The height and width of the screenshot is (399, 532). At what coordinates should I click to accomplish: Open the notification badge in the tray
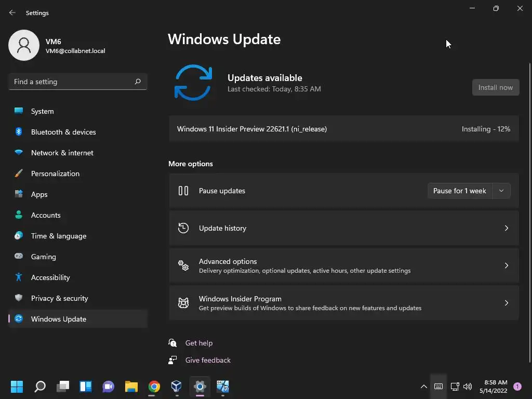point(517,387)
